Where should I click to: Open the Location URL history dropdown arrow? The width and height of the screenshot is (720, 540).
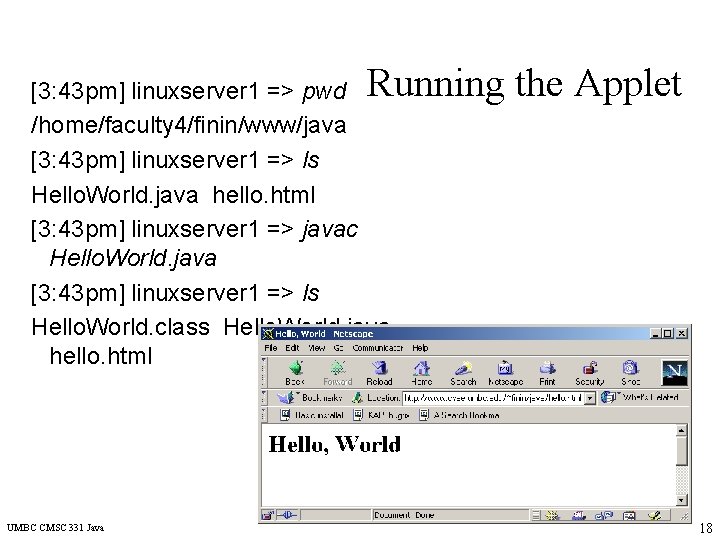coord(590,398)
